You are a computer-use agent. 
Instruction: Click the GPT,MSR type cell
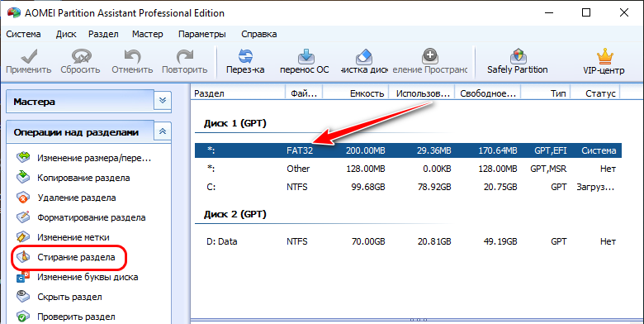click(548, 169)
